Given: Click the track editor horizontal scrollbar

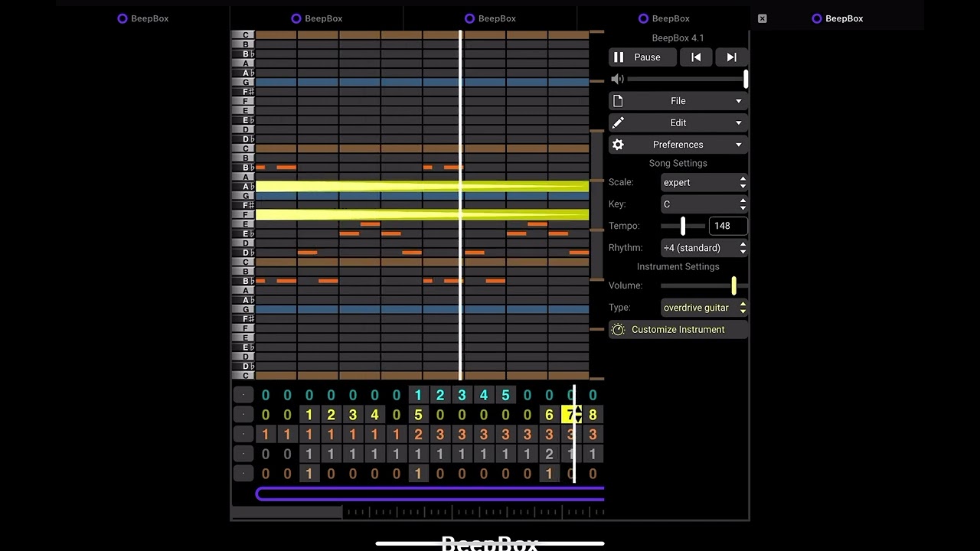Looking at the screenshot, I should tap(287, 512).
